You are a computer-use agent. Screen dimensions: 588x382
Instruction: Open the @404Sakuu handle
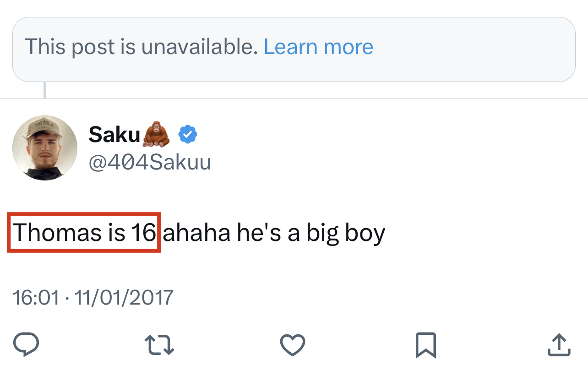pos(150,162)
